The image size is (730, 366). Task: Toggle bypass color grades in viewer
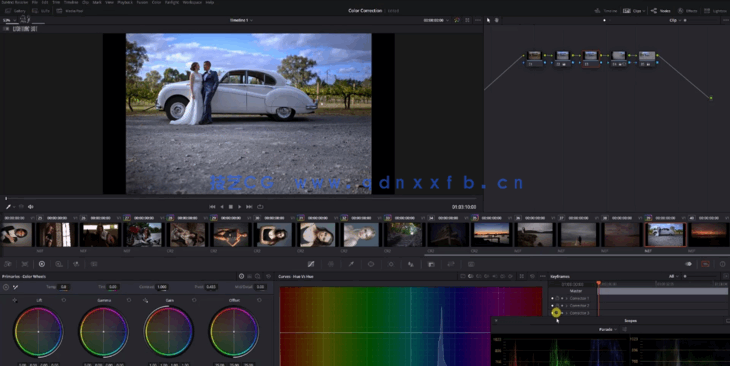[x=457, y=20]
